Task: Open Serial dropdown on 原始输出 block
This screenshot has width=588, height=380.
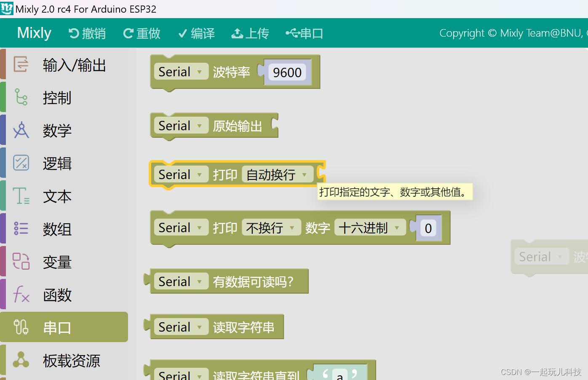Action: [181, 126]
